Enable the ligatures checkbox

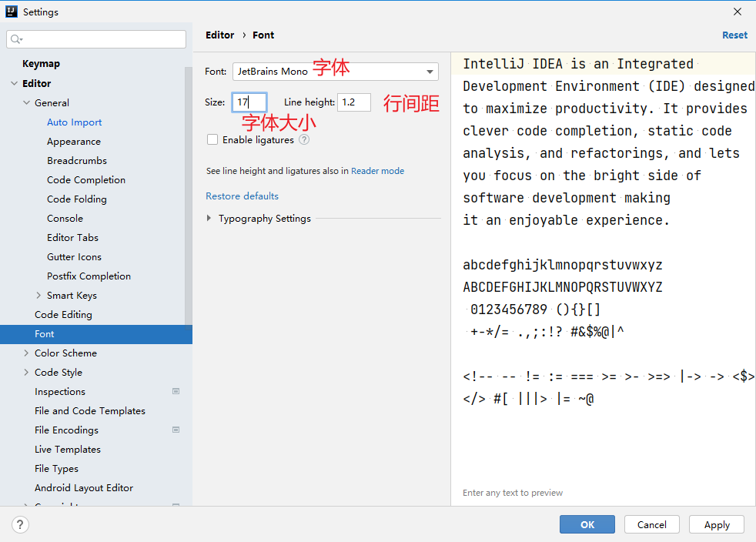click(x=212, y=140)
